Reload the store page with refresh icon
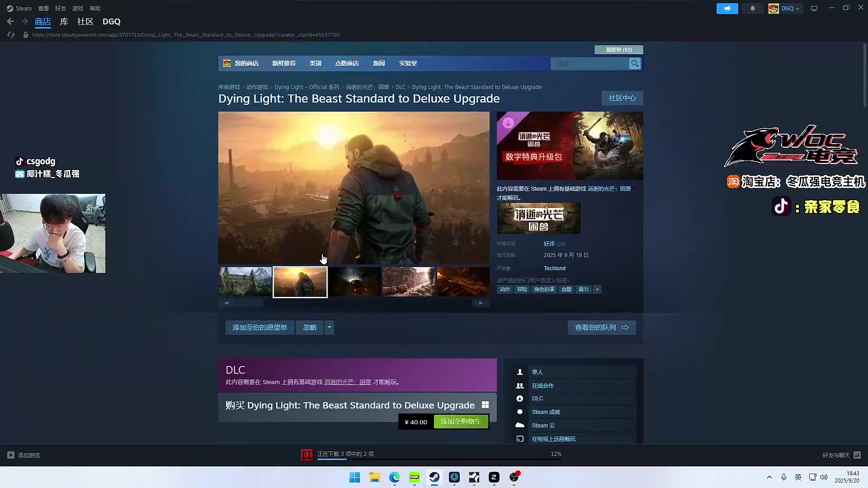Image resolution: width=868 pixels, height=488 pixels. 11,35
